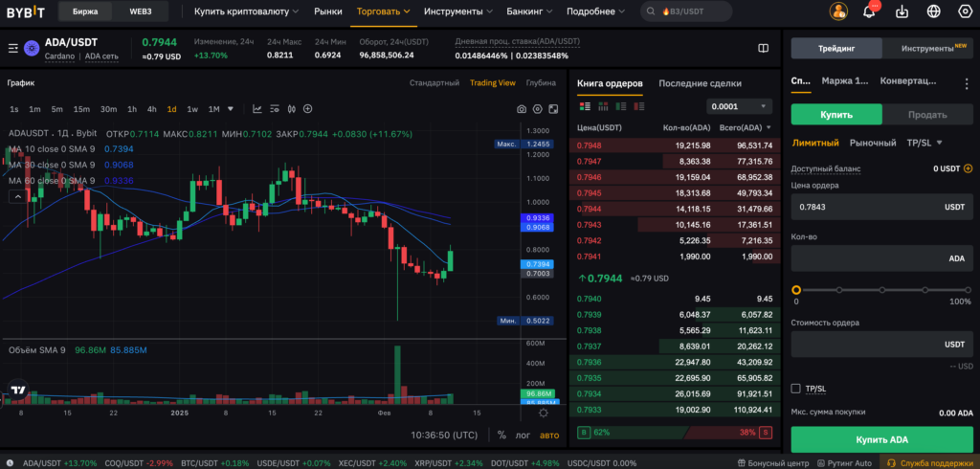This screenshot has height=469, width=980.
Task: Open the notifications bell
Action: point(869,11)
